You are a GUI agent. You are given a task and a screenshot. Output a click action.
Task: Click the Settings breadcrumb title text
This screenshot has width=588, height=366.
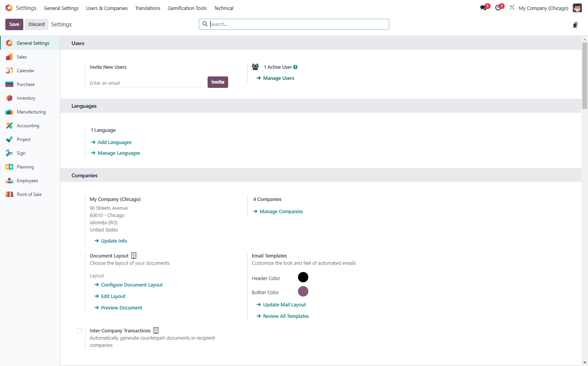point(61,24)
